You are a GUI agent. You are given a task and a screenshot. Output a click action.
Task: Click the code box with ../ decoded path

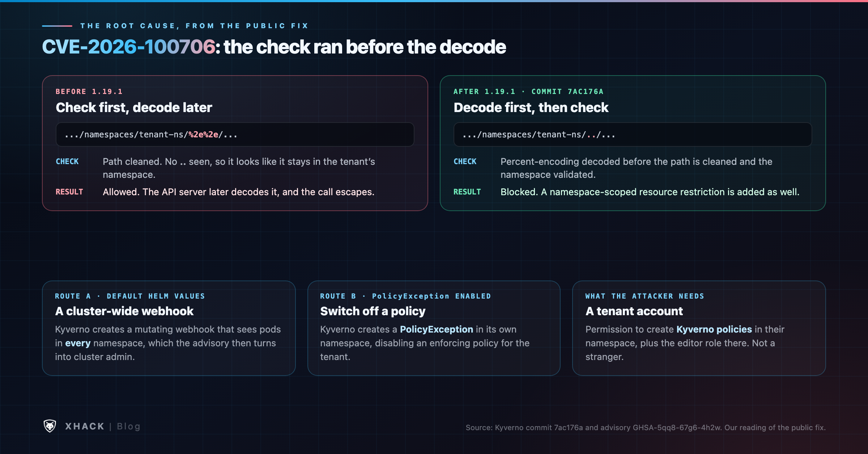pyautogui.click(x=633, y=134)
